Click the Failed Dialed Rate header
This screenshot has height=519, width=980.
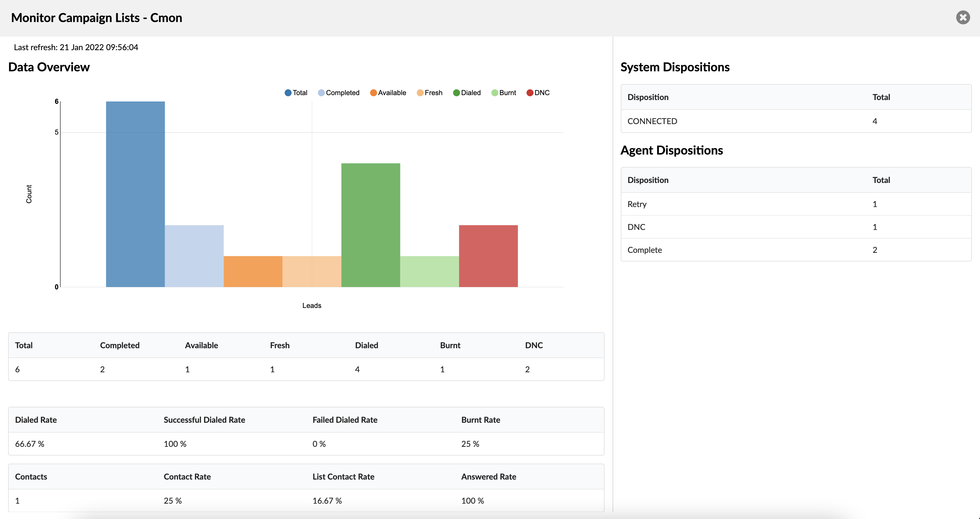[345, 420]
